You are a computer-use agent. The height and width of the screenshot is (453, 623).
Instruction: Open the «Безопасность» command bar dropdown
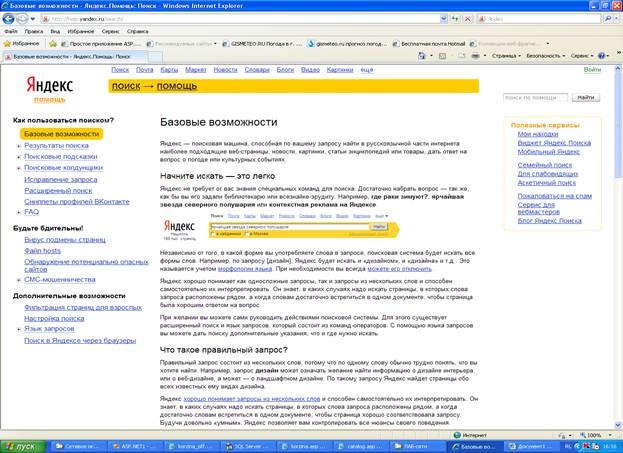(546, 56)
